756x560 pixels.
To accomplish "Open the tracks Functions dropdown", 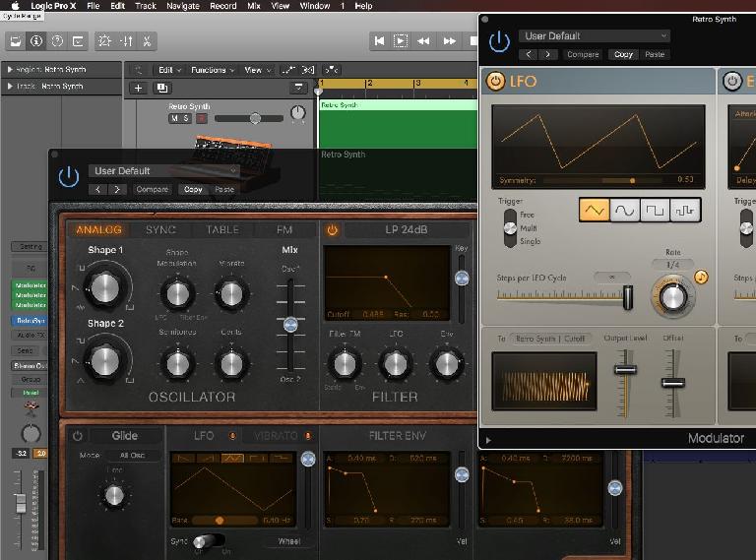I will (213, 70).
